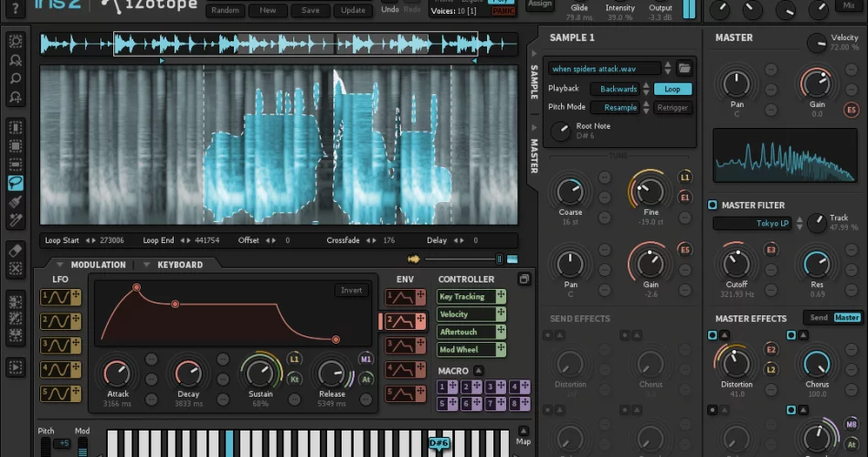Select the Eraser tool
868x457 pixels.
(16, 250)
